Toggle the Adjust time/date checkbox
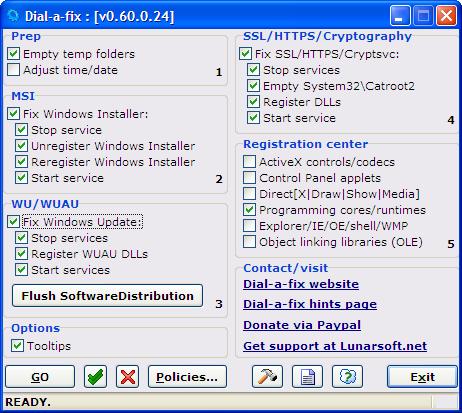462x413 pixels. pos(13,70)
